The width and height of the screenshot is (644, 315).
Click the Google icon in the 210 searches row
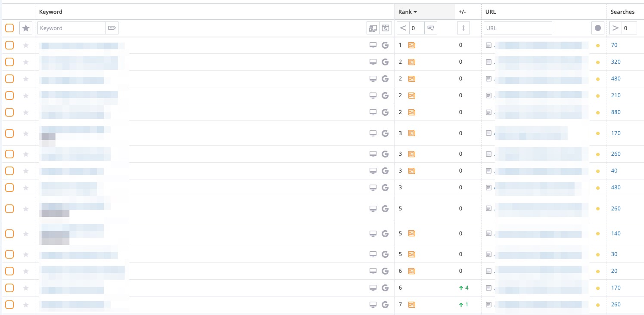point(385,96)
